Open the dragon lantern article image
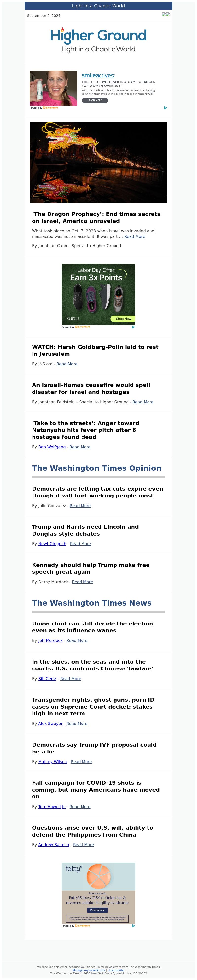The width and height of the screenshot is (197, 980). [98, 163]
